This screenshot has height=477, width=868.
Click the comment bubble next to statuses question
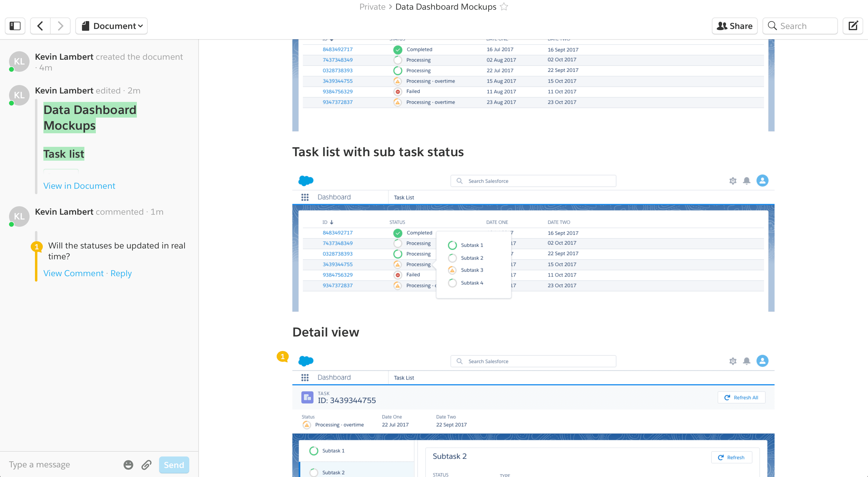tap(37, 246)
